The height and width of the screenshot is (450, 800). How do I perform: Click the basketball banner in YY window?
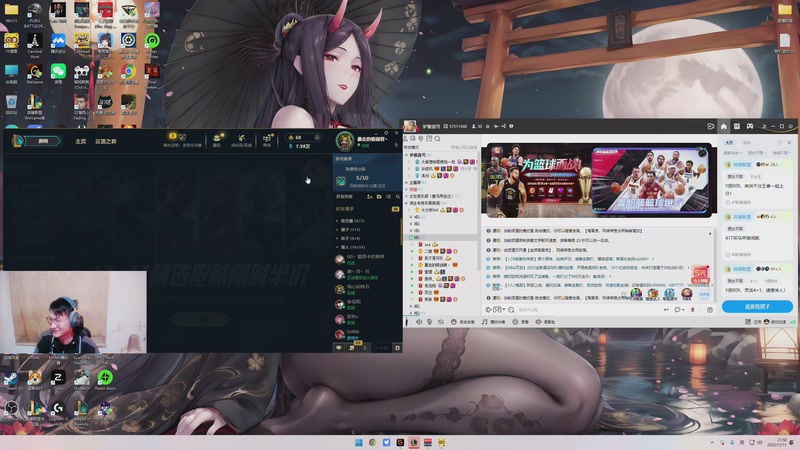598,180
